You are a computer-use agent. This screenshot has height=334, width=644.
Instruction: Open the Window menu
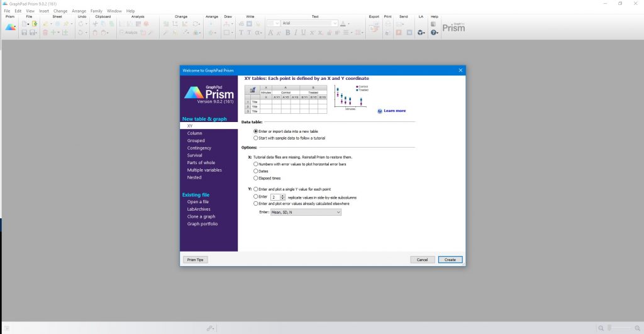tap(114, 11)
